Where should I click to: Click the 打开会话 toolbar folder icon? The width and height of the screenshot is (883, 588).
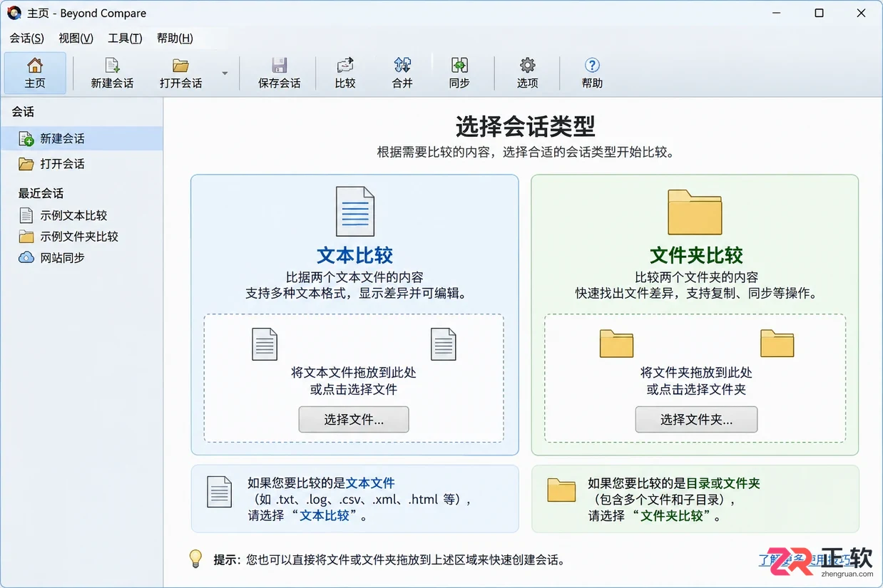point(180,66)
